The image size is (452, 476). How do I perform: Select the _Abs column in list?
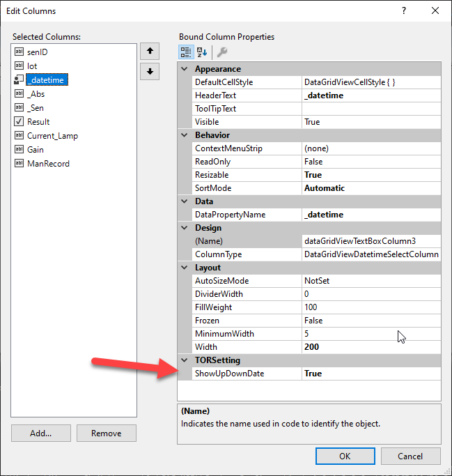(36, 94)
